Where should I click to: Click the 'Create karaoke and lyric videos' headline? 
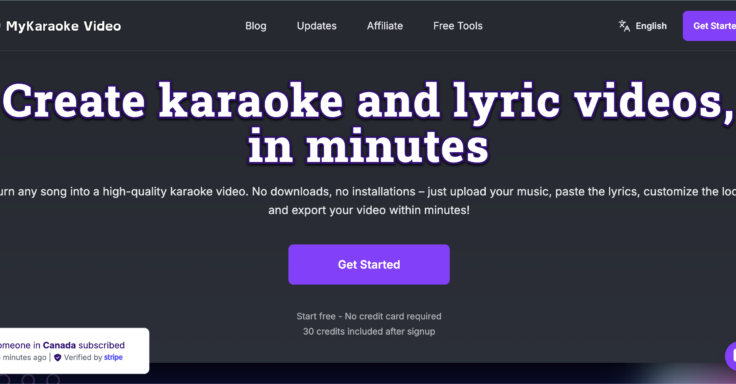pyautogui.click(x=368, y=123)
